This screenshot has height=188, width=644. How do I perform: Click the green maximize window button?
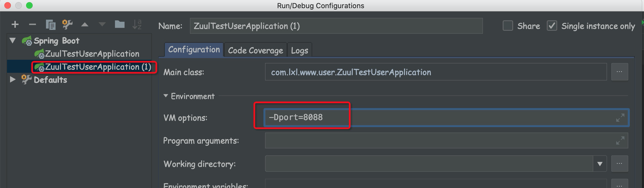pos(29,5)
